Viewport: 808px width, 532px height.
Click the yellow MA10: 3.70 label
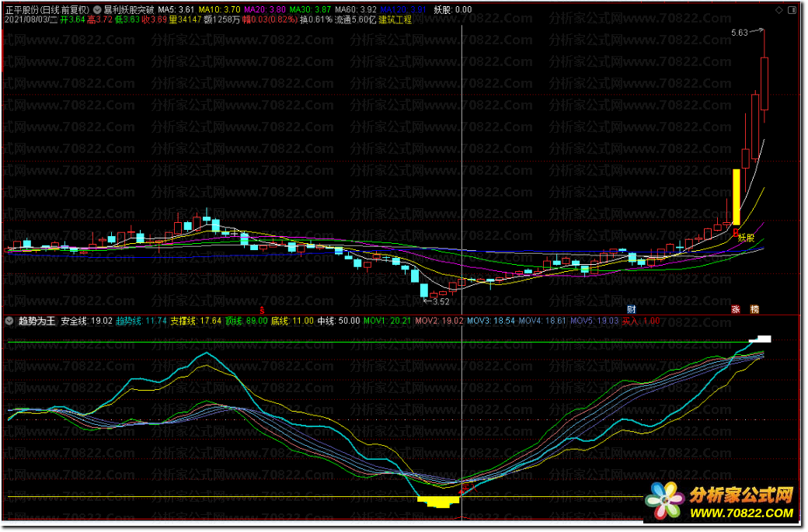coord(220,9)
